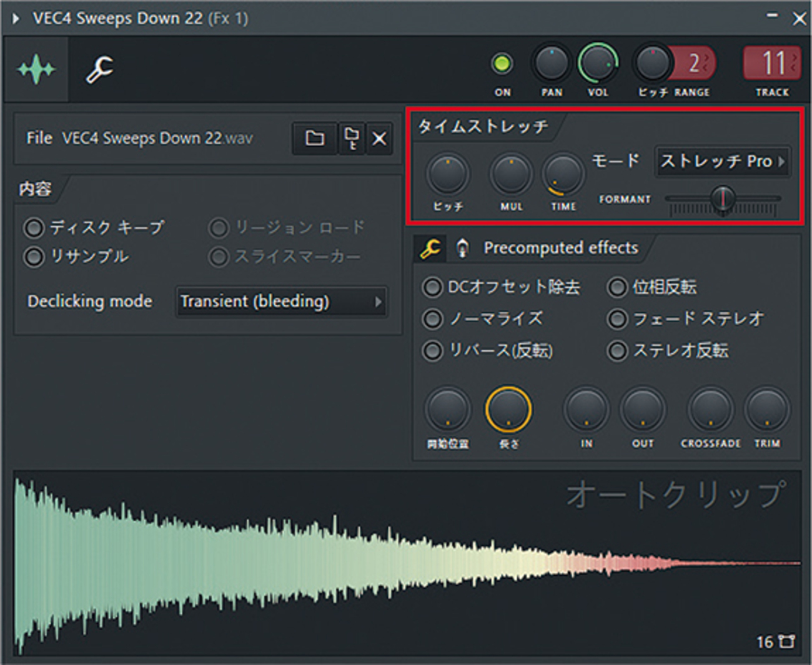Click the channel pitch knob beside RANGE
The image size is (812, 665).
(x=652, y=63)
